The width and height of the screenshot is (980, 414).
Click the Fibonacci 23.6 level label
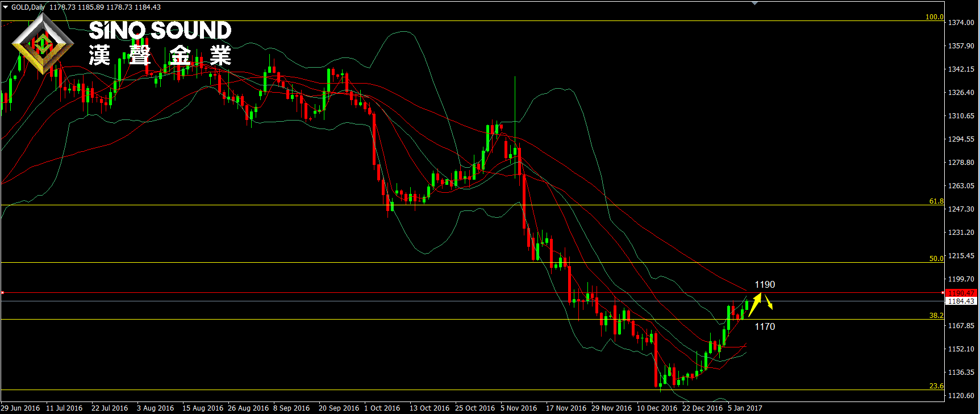click(936, 386)
